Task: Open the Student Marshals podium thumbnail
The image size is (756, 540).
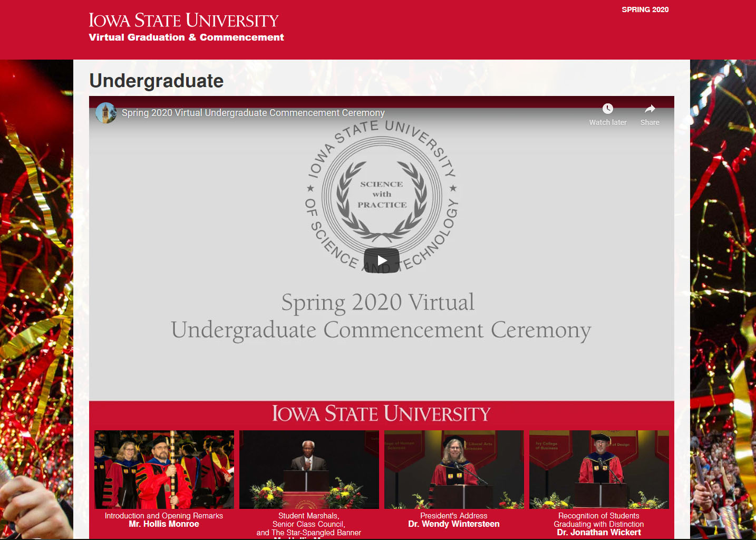Action: pyautogui.click(x=309, y=469)
